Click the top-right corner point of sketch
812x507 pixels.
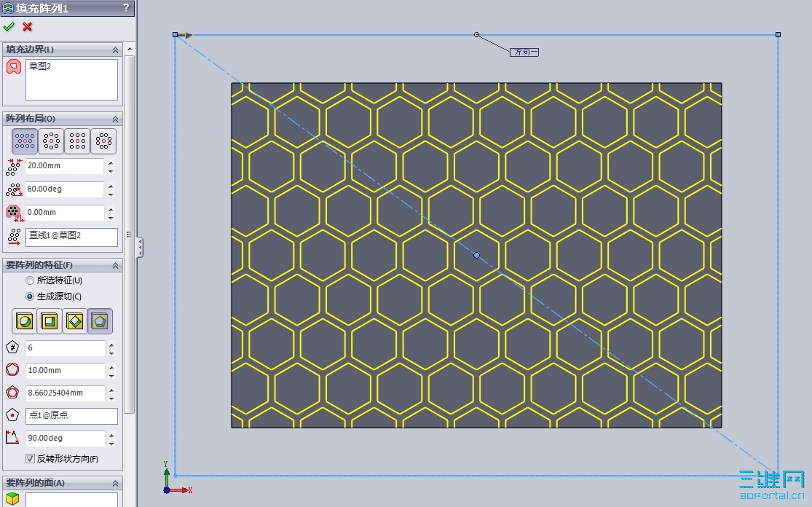click(x=778, y=35)
